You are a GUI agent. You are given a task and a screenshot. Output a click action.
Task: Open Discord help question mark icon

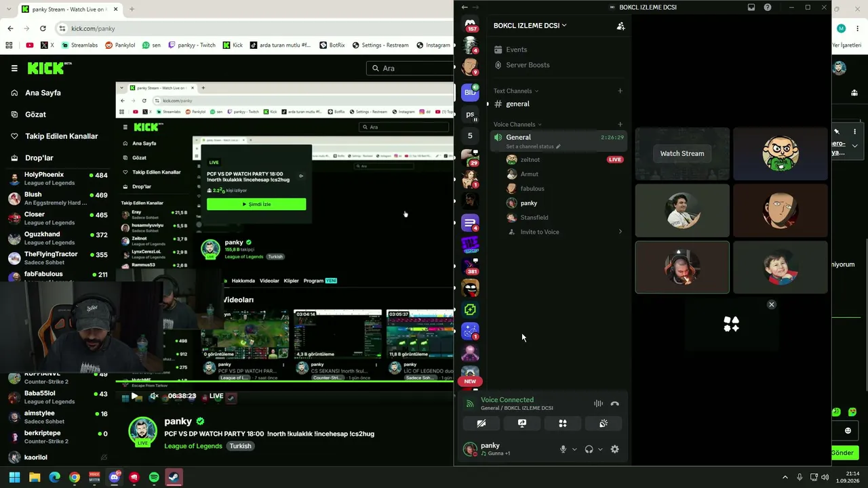768,7
